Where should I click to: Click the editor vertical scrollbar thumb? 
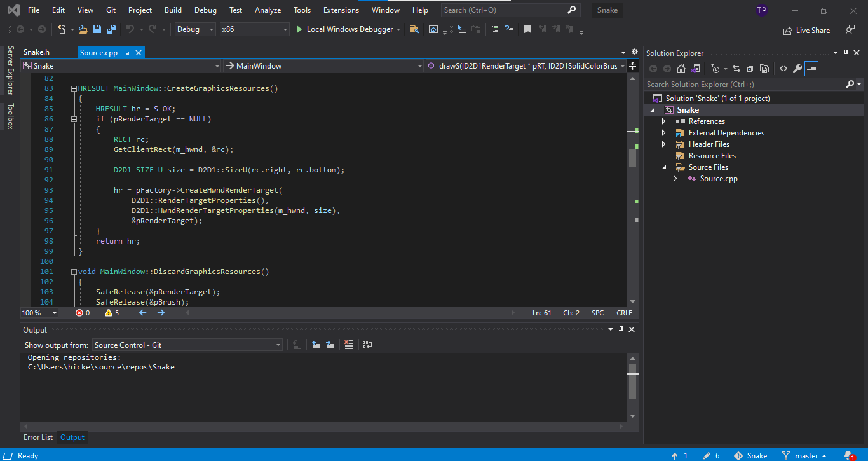tap(632, 157)
